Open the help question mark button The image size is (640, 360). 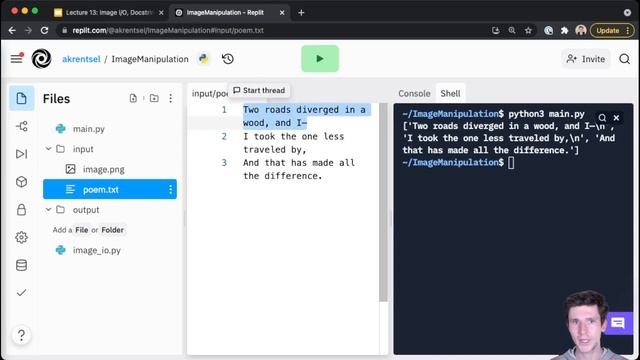coord(22,335)
